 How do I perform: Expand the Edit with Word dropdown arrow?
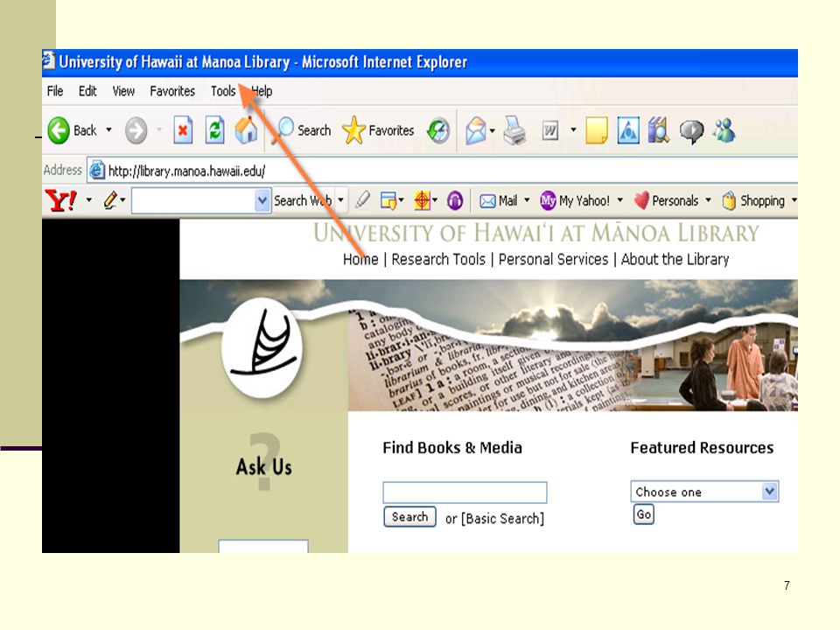pyautogui.click(x=573, y=129)
